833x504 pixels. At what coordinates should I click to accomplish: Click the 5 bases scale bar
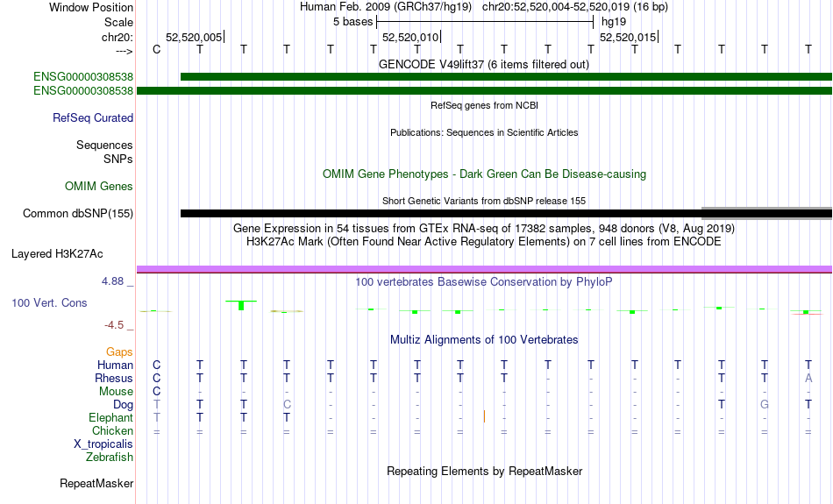(x=485, y=22)
